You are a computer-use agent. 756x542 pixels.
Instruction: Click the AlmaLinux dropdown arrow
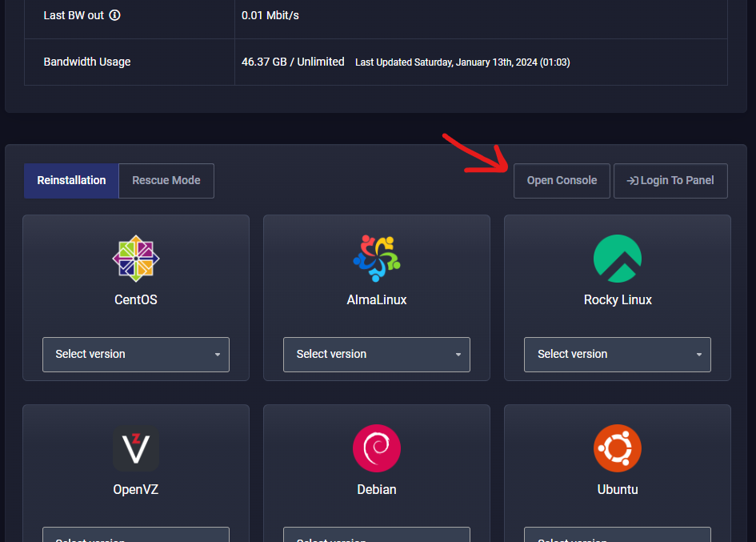tap(458, 355)
